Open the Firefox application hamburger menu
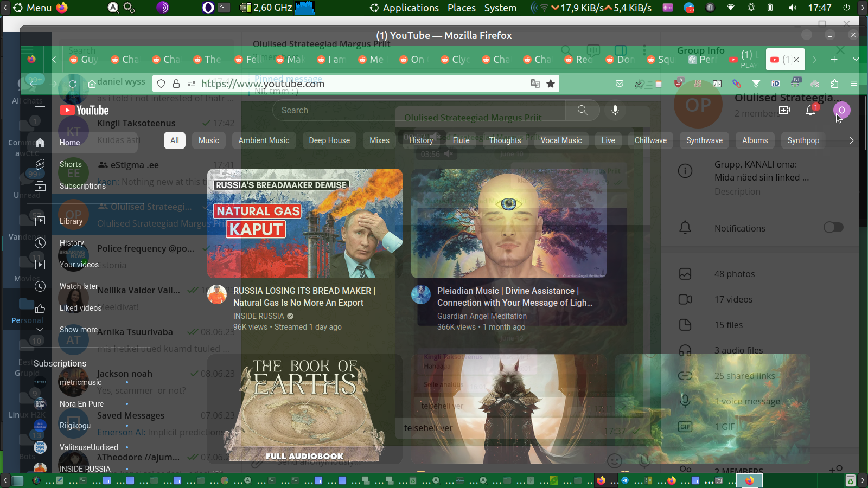The image size is (868, 488). [x=854, y=84]
